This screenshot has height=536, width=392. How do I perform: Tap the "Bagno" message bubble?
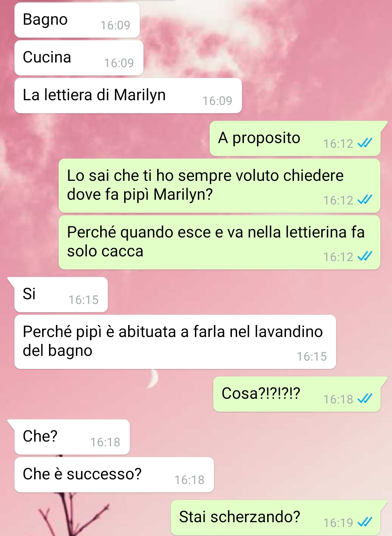pos(77,20)
